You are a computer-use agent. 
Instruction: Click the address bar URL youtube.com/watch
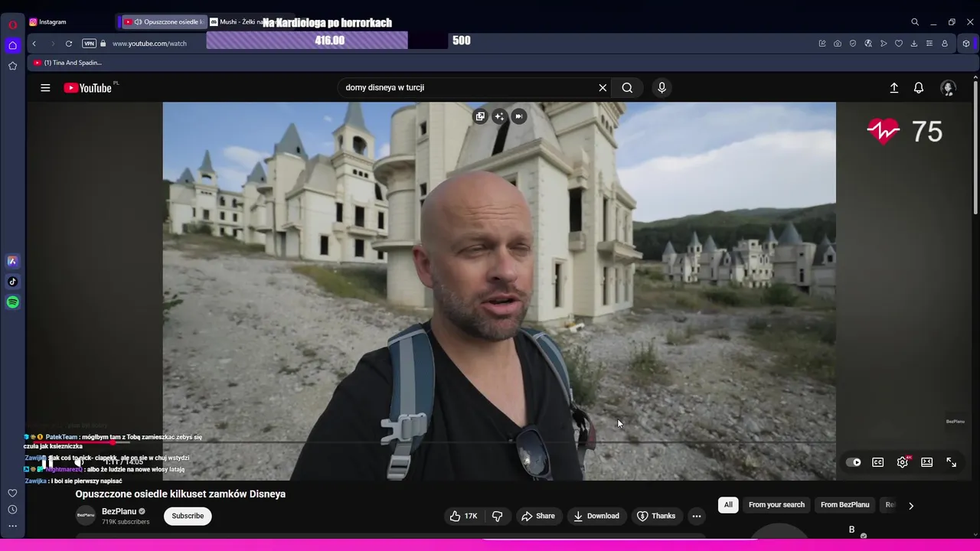(149, 44)
